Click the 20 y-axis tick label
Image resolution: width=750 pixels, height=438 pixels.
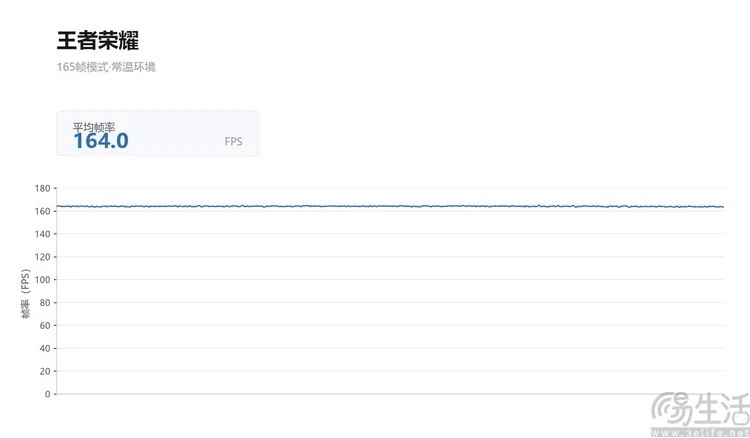coord(44,371)
